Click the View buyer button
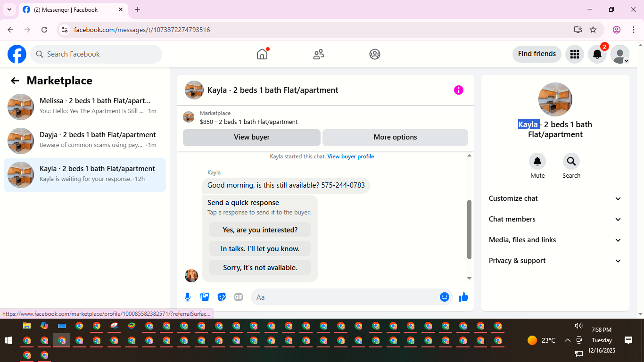Image resolution: width=644 pixels, height=362 pixels. (x=252, y=137)
